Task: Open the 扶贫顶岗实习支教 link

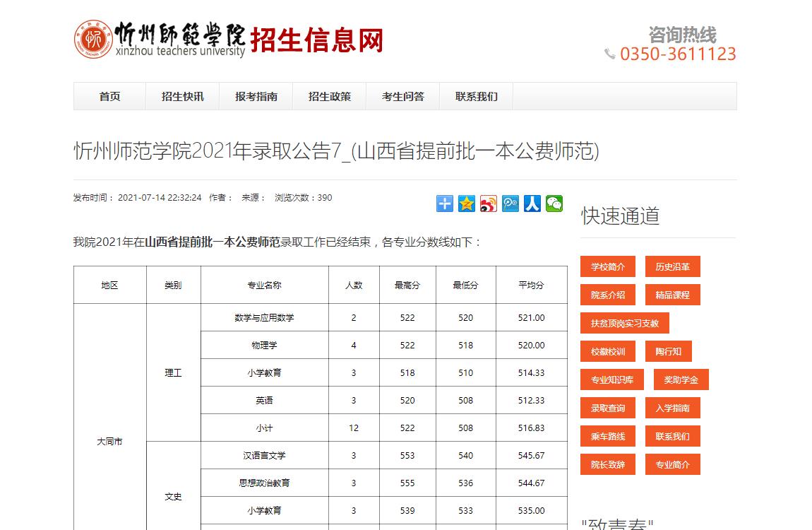Action: pos(624,324)
